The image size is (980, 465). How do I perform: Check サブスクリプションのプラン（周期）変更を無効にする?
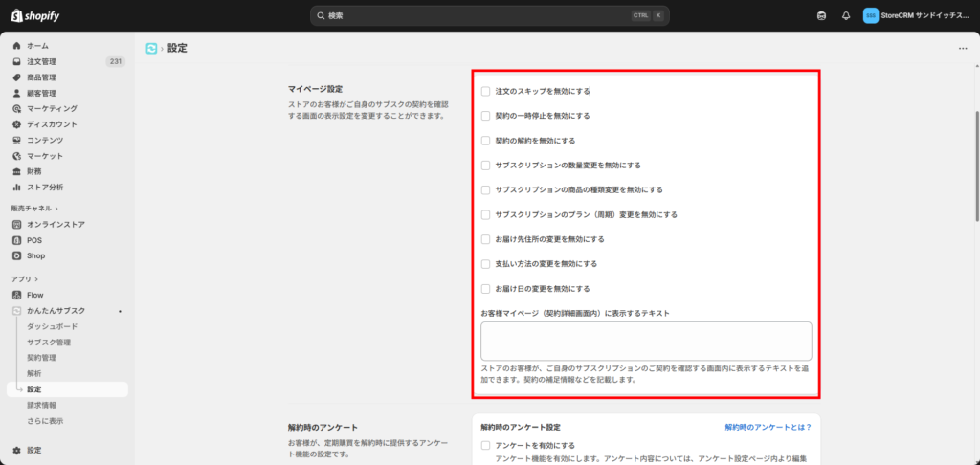[x=485, y=214]
